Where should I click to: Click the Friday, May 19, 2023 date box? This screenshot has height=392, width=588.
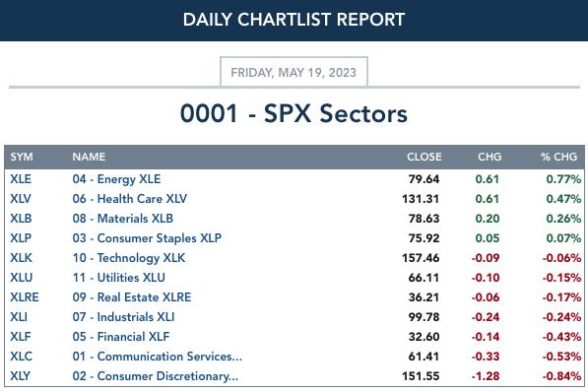(294, 72)
